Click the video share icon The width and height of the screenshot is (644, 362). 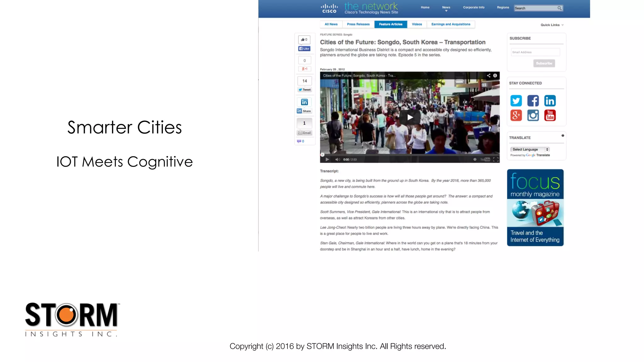tap(488, 75)
